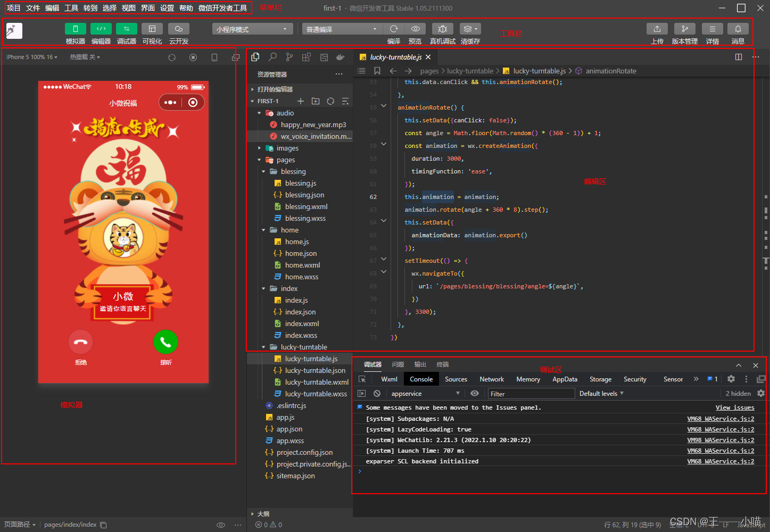Toggle the console sidebar panel icon
The image size is (770, 532).
(x=362, y=394)
